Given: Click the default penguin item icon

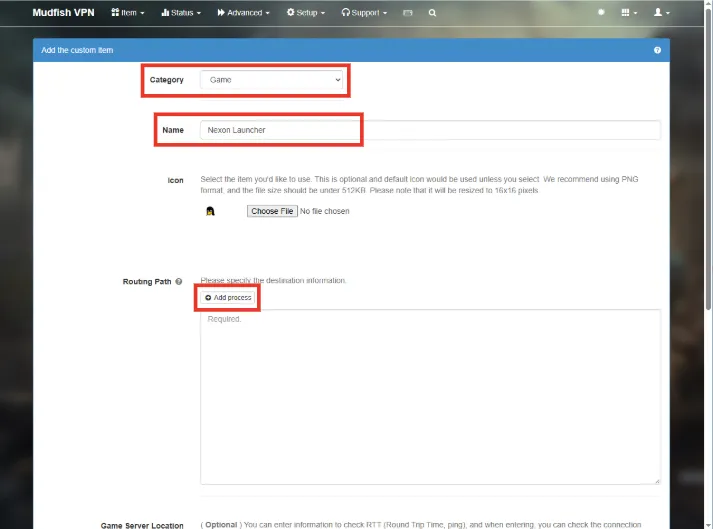Looking at the screenshot, I should click(210, 211).
